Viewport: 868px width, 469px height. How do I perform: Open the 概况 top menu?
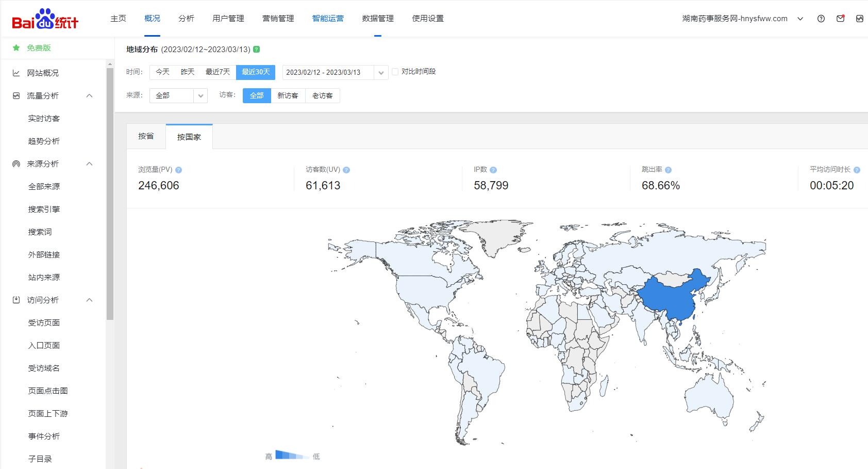coord(152,19)
